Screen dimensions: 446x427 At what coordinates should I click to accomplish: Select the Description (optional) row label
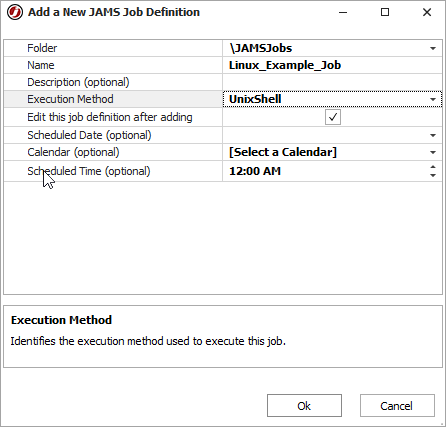coord(78,82)
